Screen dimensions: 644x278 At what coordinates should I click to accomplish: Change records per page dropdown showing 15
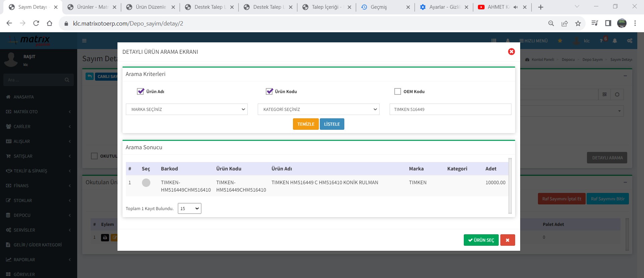(189, 208)
